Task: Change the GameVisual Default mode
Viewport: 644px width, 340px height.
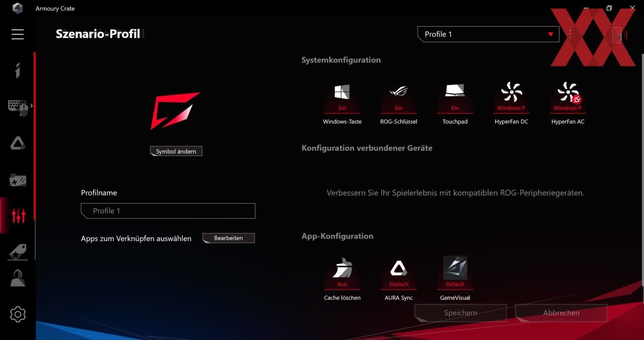Action: (455, 279)
